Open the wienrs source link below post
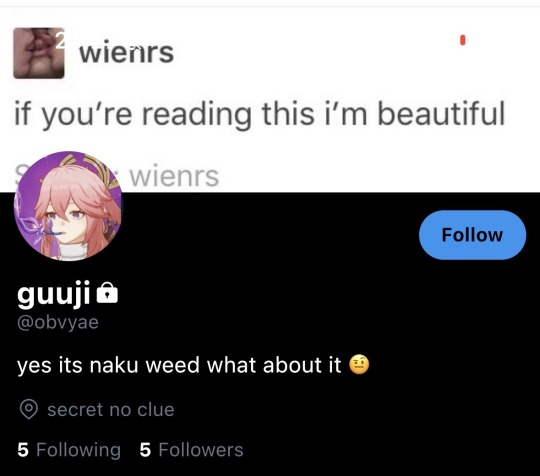The height and width of the screenshot is (476, 540). [x=174, y=176]
